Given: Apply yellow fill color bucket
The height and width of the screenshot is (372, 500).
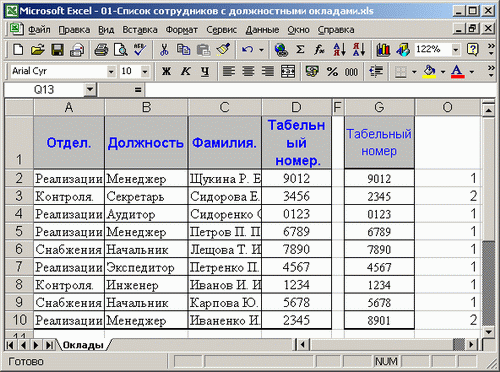Looking at the screenshot, I should pos(429,71).
